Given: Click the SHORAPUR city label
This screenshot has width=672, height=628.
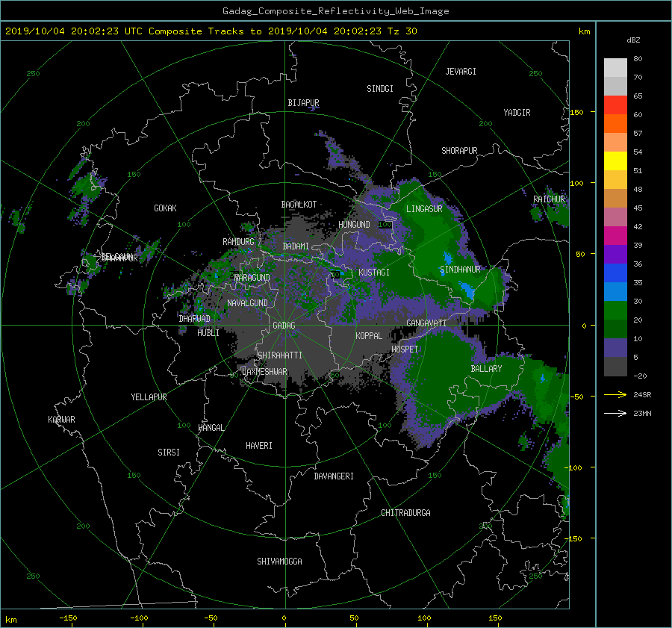Looking at the screenshot, I should (x=459, y=151).
